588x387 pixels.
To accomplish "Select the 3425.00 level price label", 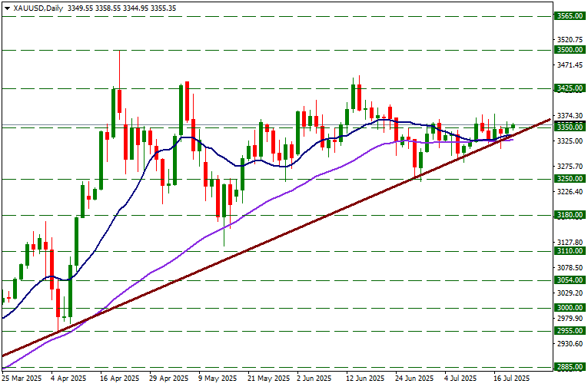I will tap(570, 88).
